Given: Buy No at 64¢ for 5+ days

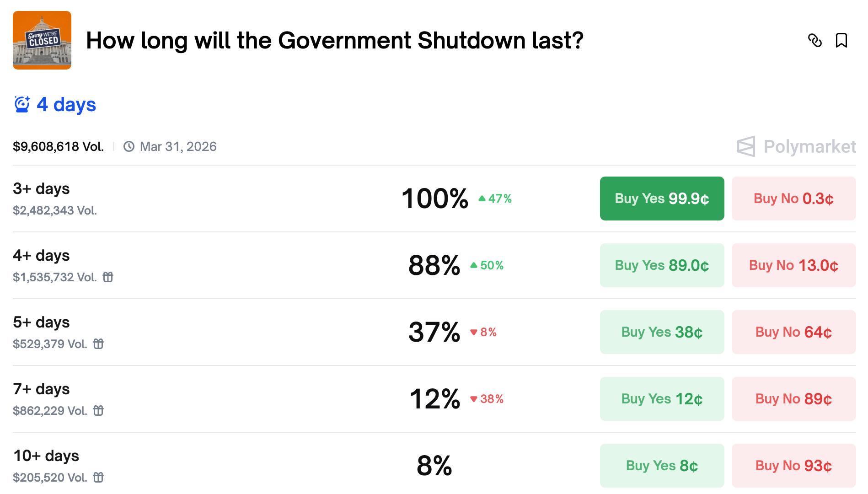Looking at the screenshot, I should pos(793,332).
